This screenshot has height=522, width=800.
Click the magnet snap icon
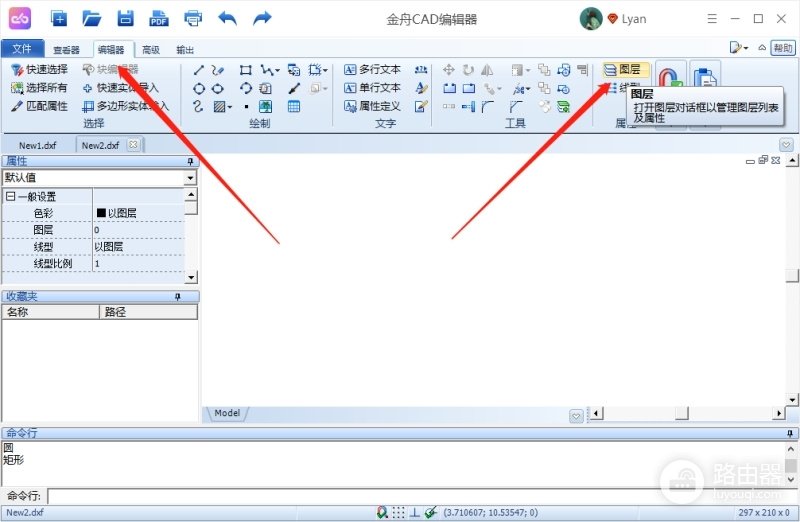(670, 78)
